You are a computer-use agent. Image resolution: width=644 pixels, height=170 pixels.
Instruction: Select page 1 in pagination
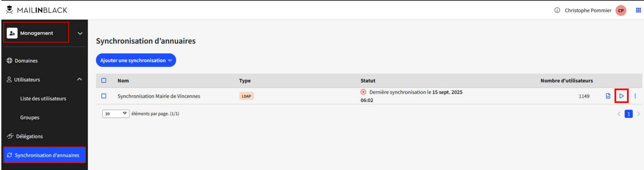pyautogui.click(x=628, y=114)
